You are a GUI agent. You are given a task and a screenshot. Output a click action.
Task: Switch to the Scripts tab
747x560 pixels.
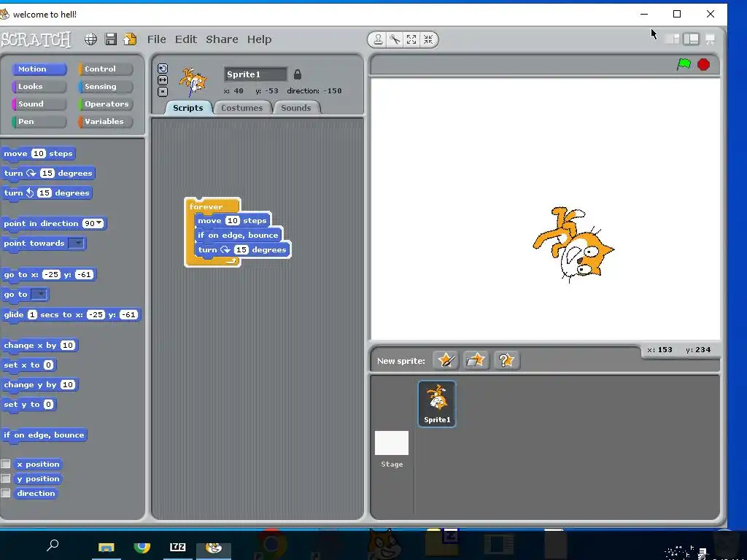coord(187,108)
